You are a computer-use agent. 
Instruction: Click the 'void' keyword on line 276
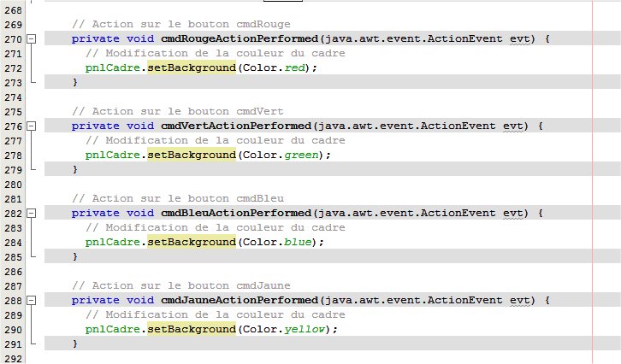pyautogui.click(x=140, y=126)
